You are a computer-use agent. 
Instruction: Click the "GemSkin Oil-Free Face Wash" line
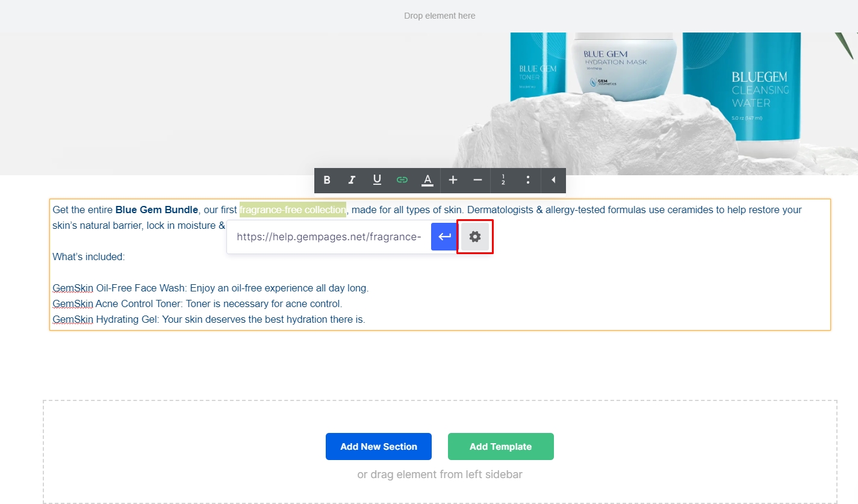point(211,288)
